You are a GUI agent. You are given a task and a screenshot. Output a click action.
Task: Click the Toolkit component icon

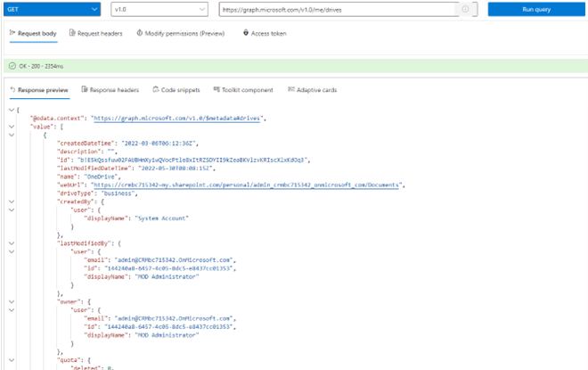pyautogui.click(x=216, y=89)
